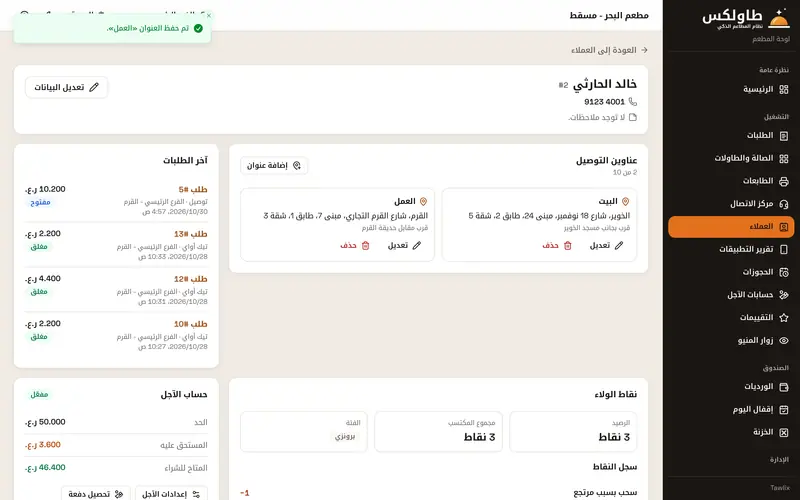Open مركز الاتصال headset icon
800x500 pixels.
click(x=784, y=204)
